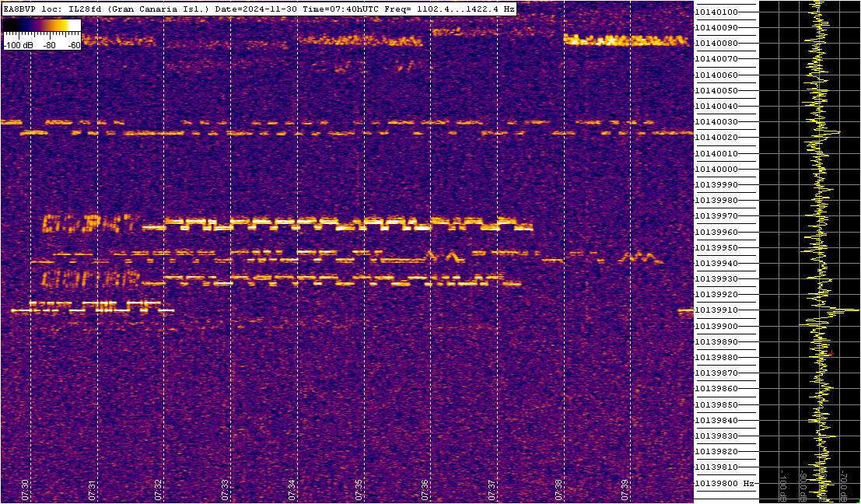Click the 07:39 time marker label
The width and height of the screenshot is (861, 504).
click(x=625, y=490)
